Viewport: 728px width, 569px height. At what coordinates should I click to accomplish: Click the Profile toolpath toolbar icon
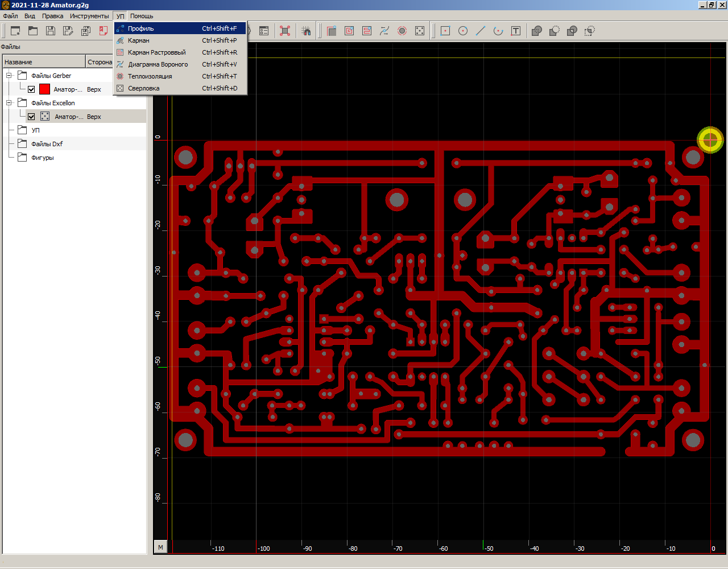click(x=332, y=31)
